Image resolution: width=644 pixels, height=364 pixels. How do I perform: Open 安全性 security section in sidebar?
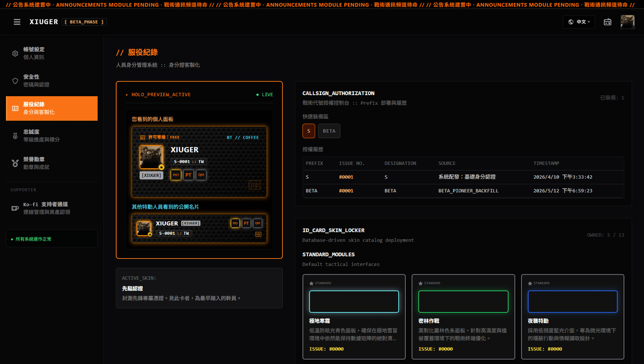point(52,81)
